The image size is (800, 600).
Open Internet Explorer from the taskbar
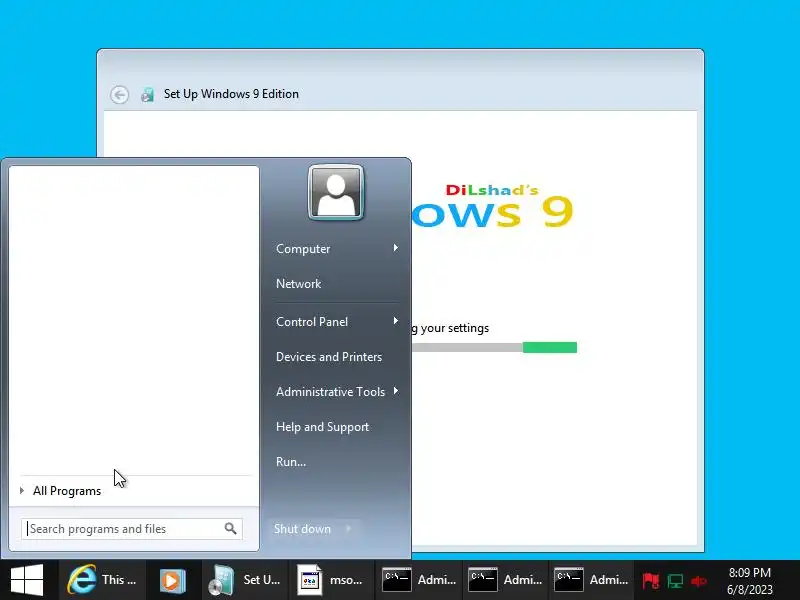(x=103, y=580)
